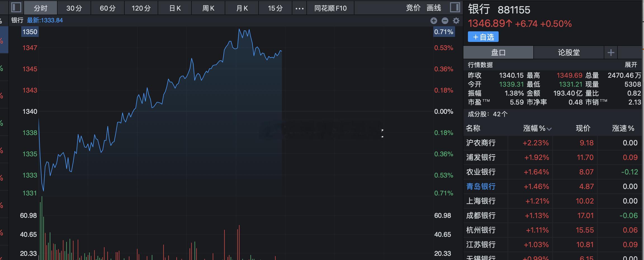This screenshot has width=644, height=260.
Task: Select the 盘口 tab
Action: pos(498,52)
